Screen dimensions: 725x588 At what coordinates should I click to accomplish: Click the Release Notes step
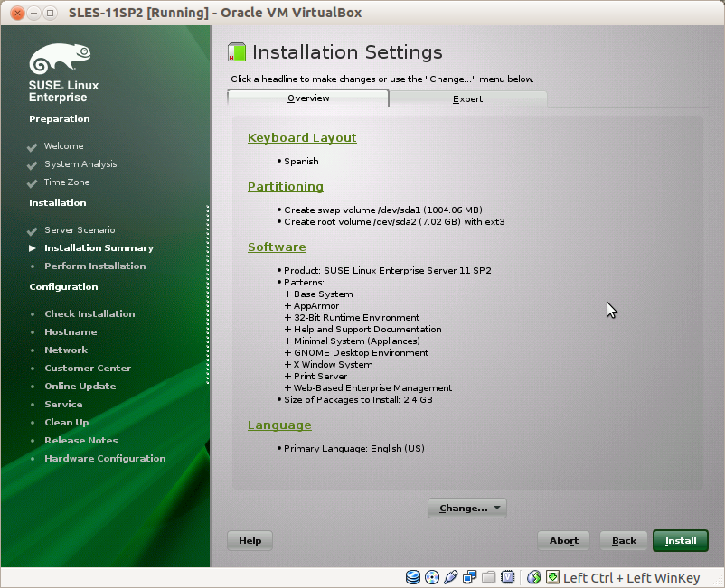point(81,440)
